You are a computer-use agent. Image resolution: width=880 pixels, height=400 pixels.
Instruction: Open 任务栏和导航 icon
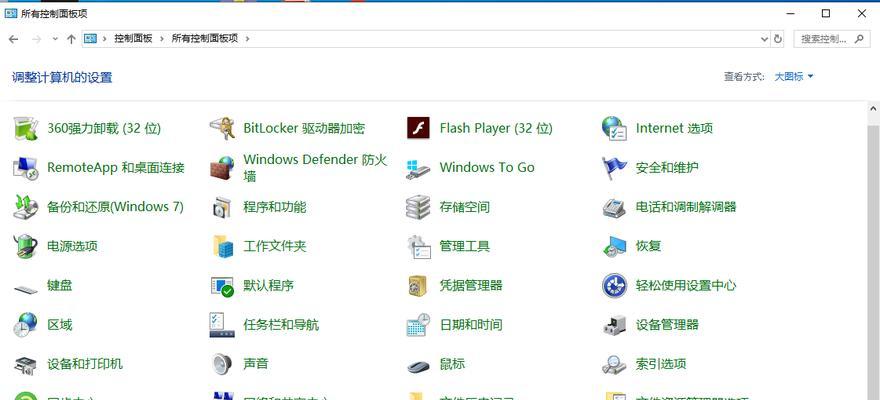pos(222,325)
